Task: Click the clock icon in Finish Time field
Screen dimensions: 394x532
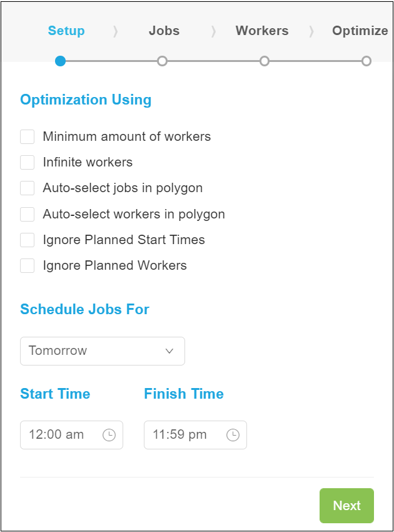Action: pyautogui.click(x=232, y=434)
